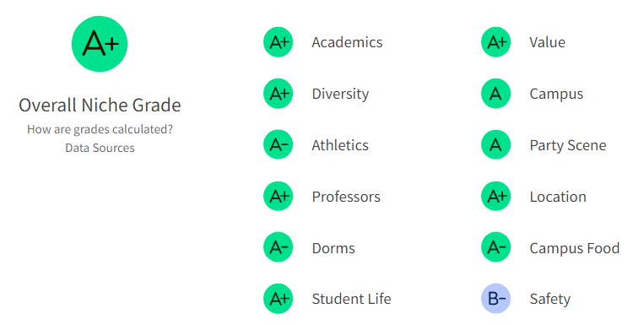Select the Location grade label
The image size is (644, 325).
(x=558, y=197)
